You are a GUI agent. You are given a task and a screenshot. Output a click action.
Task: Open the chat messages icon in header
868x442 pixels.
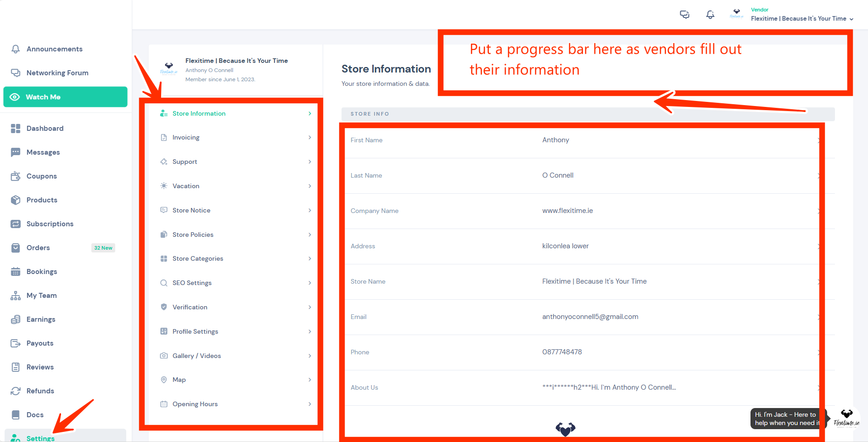click(684, 15)
